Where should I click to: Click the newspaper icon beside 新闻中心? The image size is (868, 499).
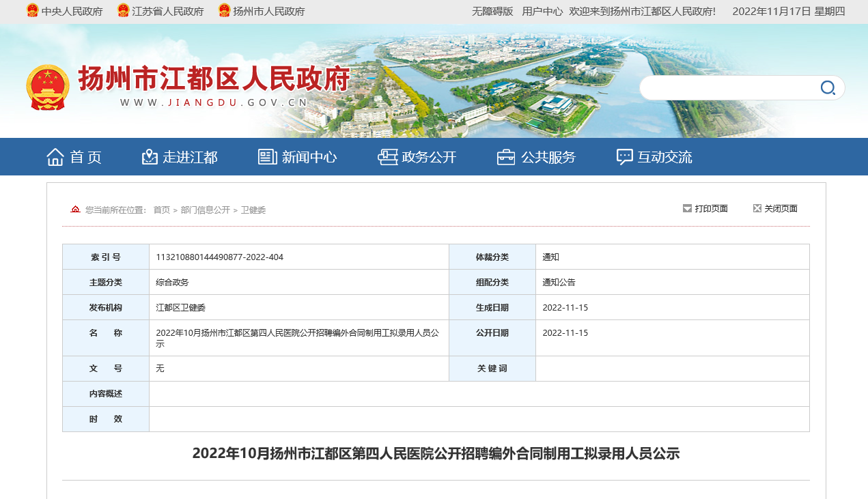click(267, 157)
